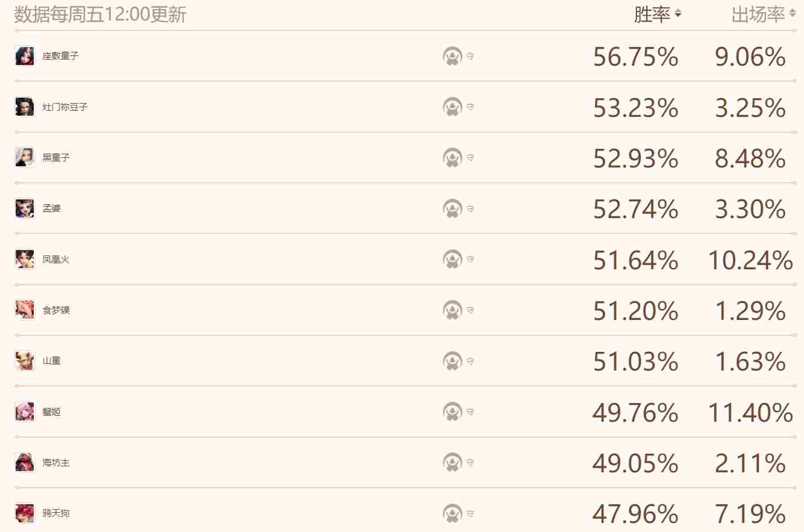Open the 孟婆 avatar icon
The width and height of the screenshot is (804, 532).
(x=25, y=208)
